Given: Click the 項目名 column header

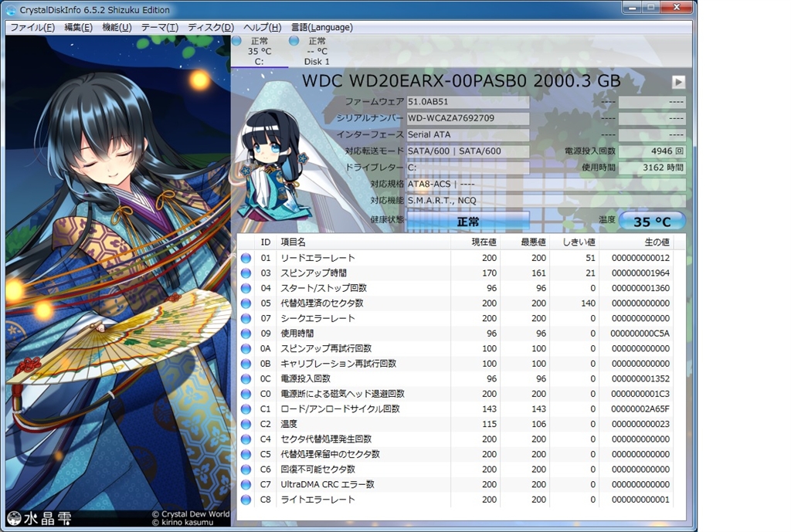Looking at the screenshot, I should (x=363, y=242).
